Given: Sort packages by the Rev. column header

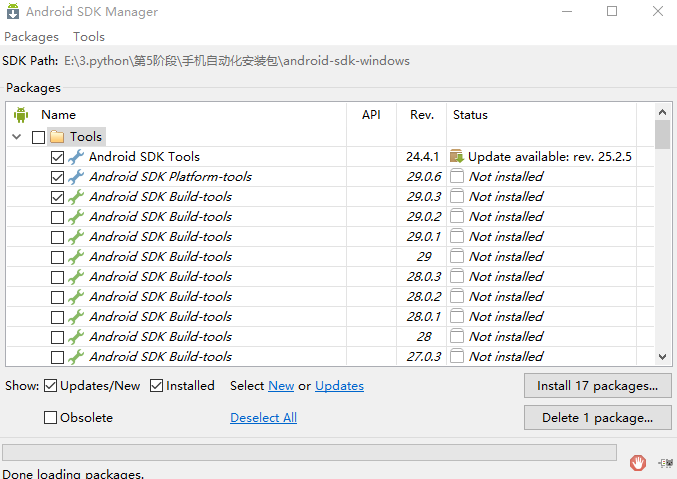Looking at the screenshot, I should point(421,115).
